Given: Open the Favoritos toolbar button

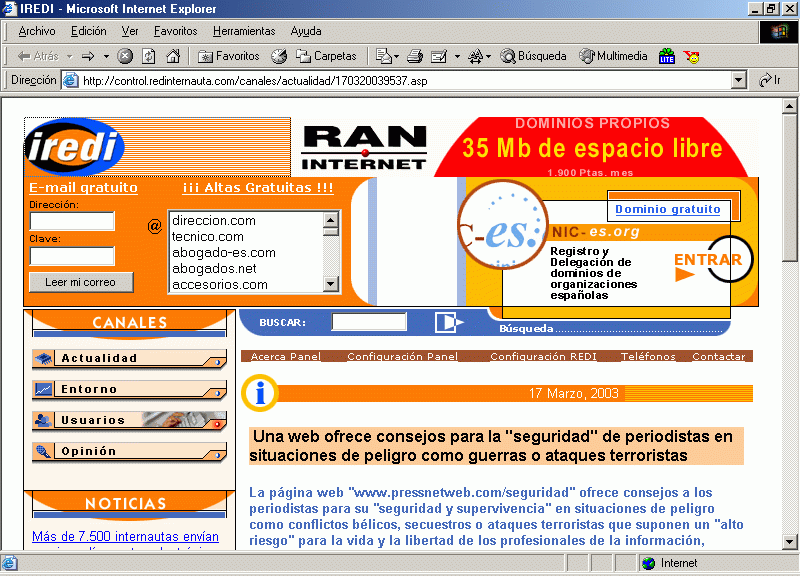Looking at the screenshot, I should tap(229, 56).
